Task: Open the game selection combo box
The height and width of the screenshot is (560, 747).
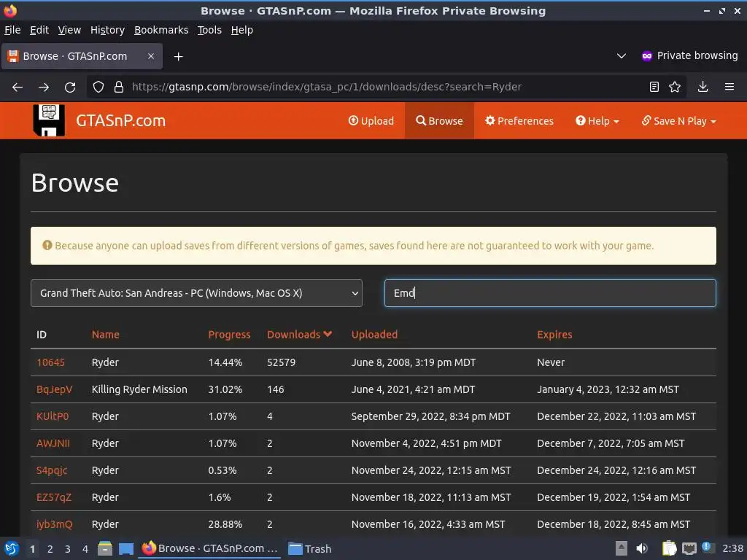Action: pyautogui.click(x=196, y=293)
